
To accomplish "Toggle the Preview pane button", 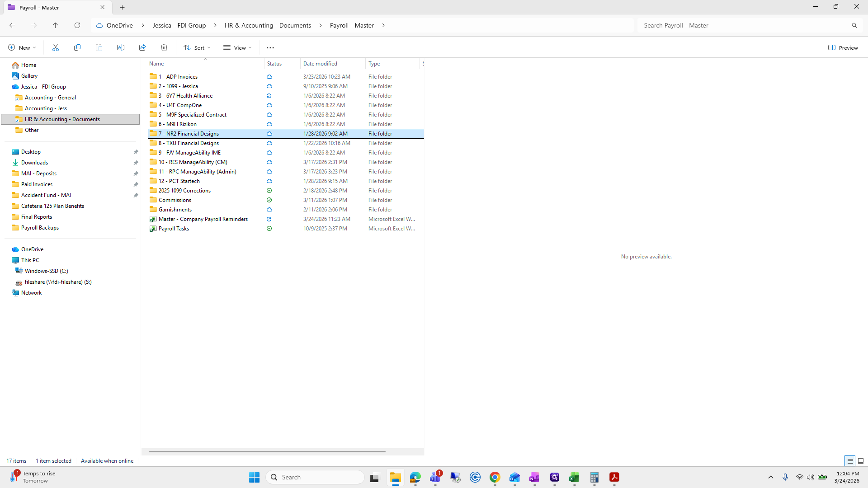I will (x=843, y=47).
